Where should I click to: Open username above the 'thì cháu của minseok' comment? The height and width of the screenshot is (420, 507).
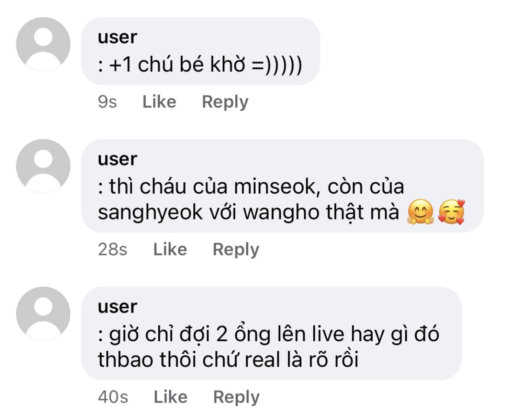coord(118,159)
